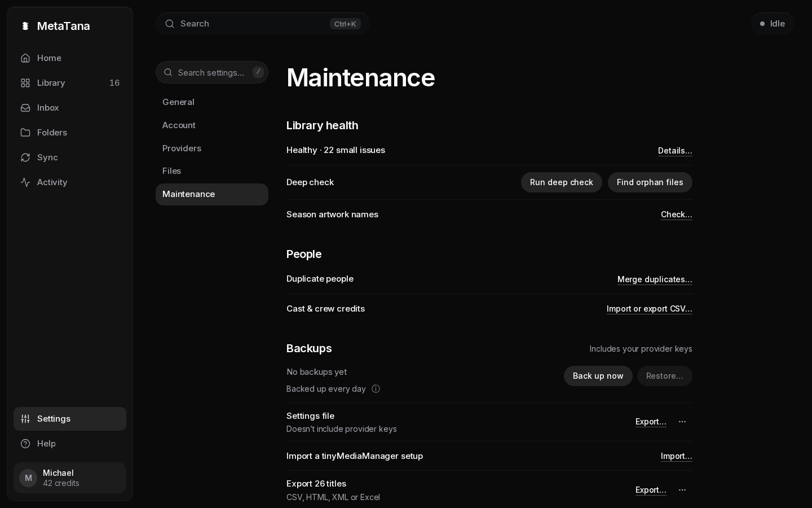
Task: Open Import or export CSV… link
Action: tap(650, 309)
